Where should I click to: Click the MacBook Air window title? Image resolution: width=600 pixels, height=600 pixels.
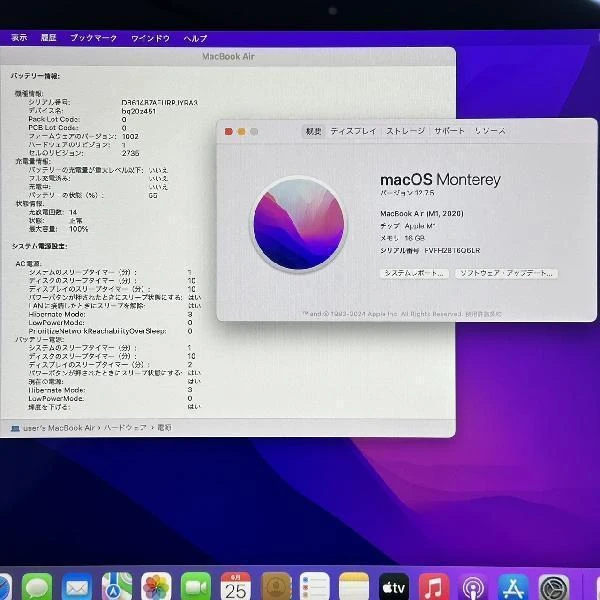tap(228, 57)
